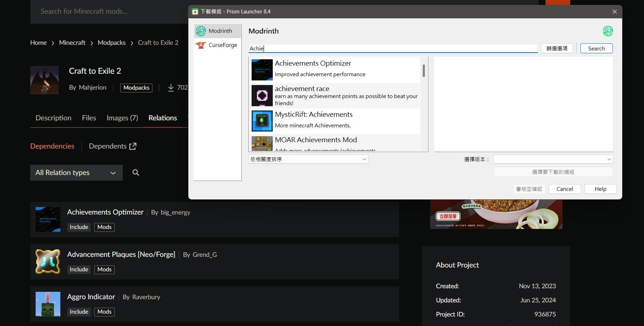Open the 依相關度排序 sort dropdown
The width and height of the screenshot is (644, 326).
coord(308,159)
